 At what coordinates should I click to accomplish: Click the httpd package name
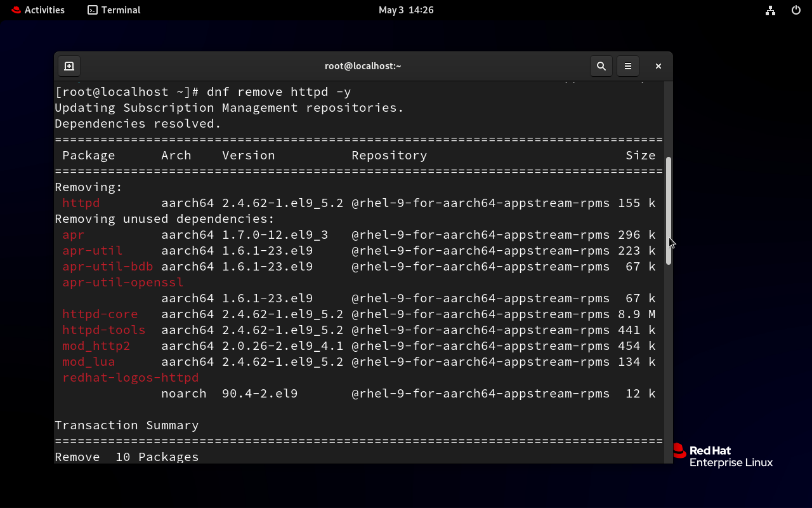(x=81, y=203)
